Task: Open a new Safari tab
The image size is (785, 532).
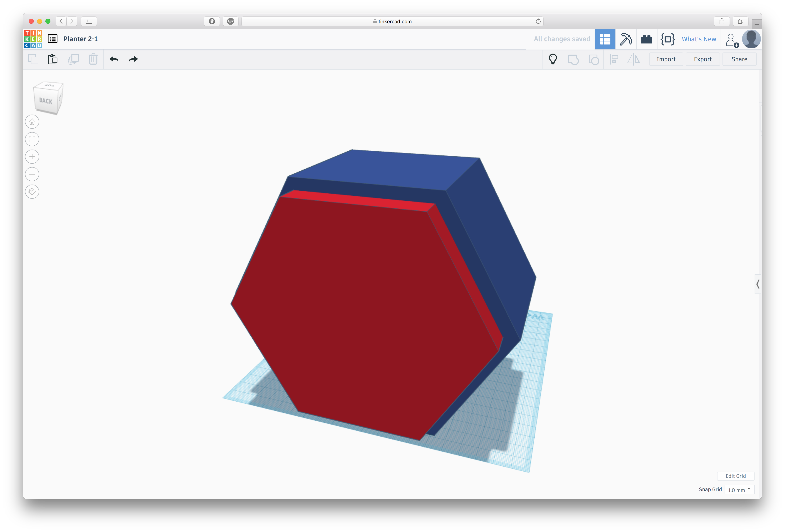Action: click(757, 24)
